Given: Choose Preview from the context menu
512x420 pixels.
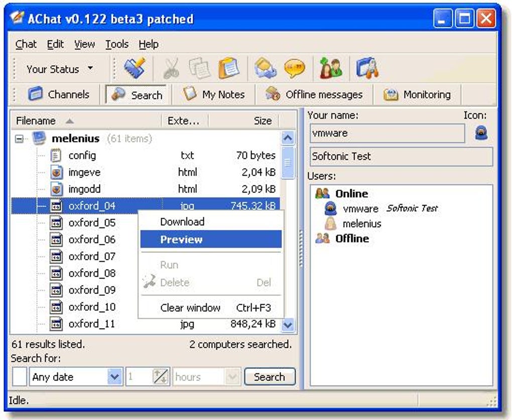Looking at the screenshot, I should tap(211, 239).
